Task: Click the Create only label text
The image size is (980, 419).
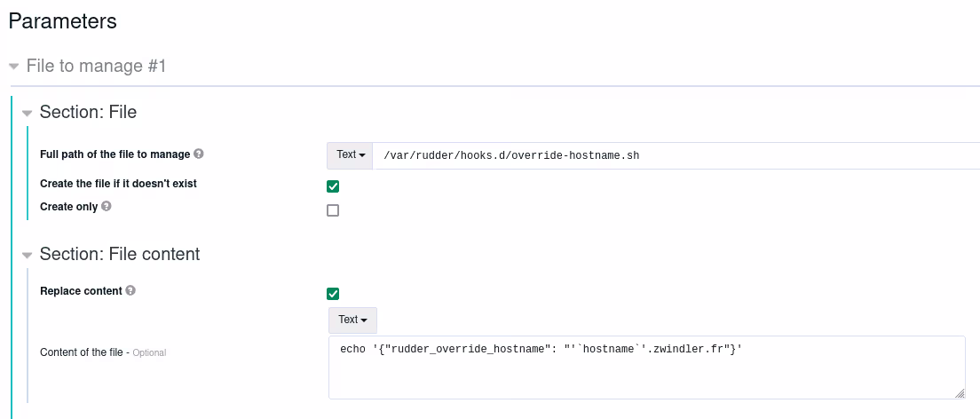Action: click(69, 207)
